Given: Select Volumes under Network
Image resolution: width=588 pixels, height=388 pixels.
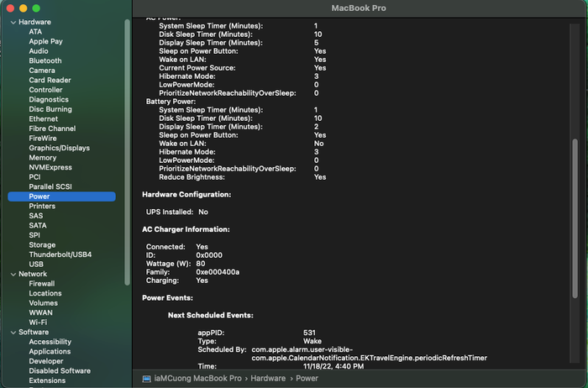Looking at the screenshot, I should pos(44,303).
